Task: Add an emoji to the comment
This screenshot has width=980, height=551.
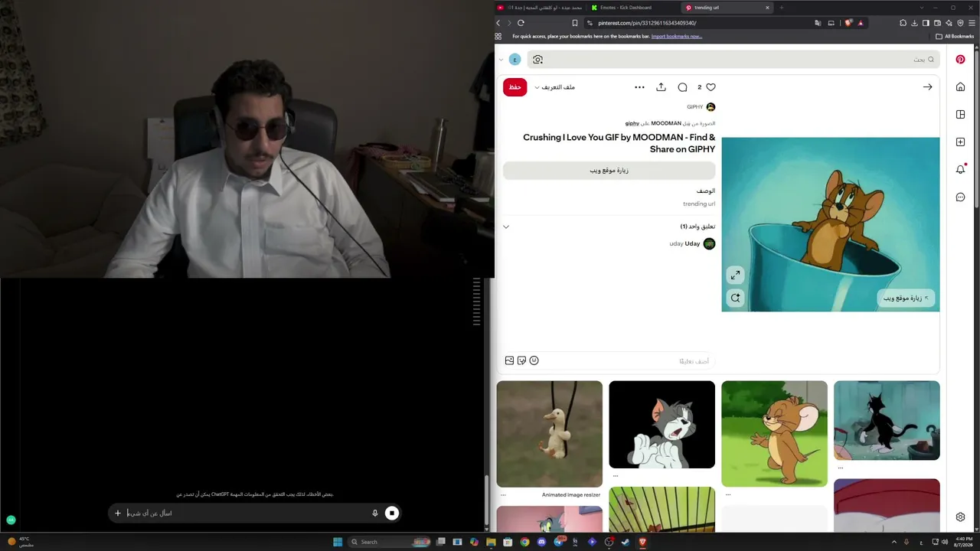Action: (x=534, y=360)
